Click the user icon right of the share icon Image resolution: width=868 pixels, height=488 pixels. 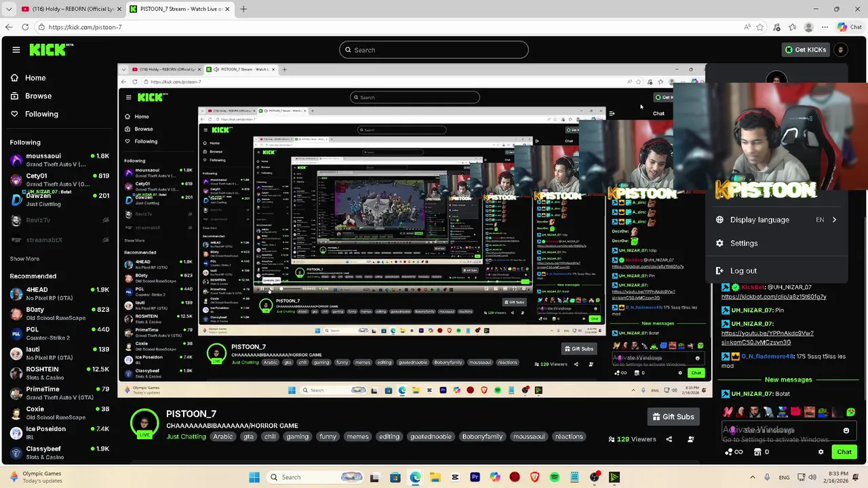point(691,439)
